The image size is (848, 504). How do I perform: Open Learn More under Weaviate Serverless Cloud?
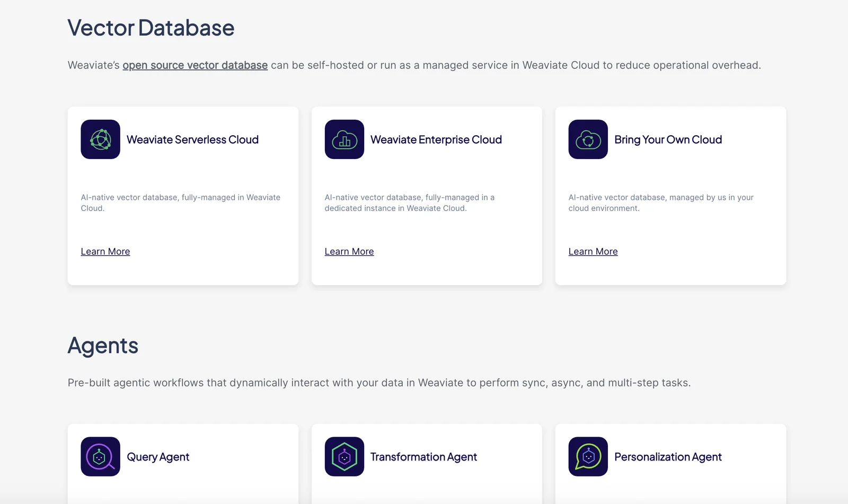[105, 252]
